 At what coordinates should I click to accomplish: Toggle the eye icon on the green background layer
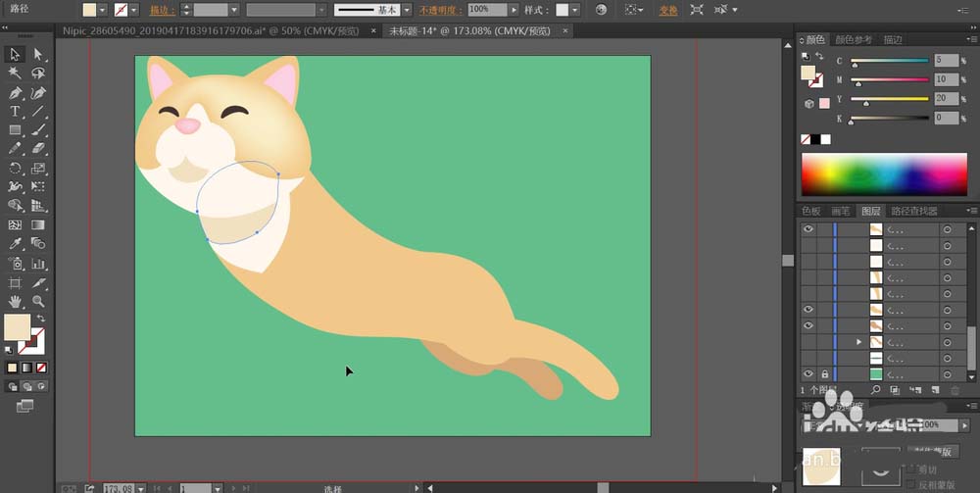808,374
